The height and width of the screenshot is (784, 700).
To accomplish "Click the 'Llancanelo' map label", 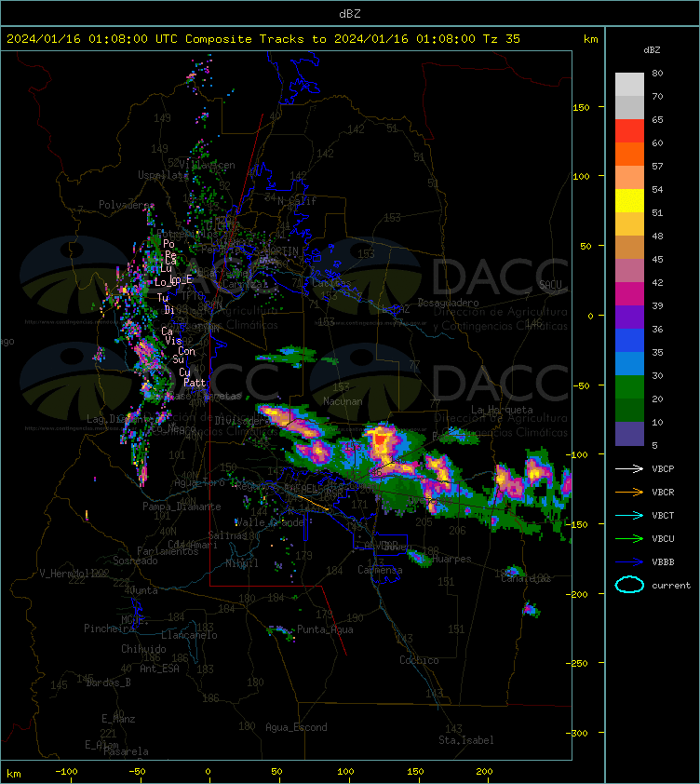I will (x=189, y=636).
